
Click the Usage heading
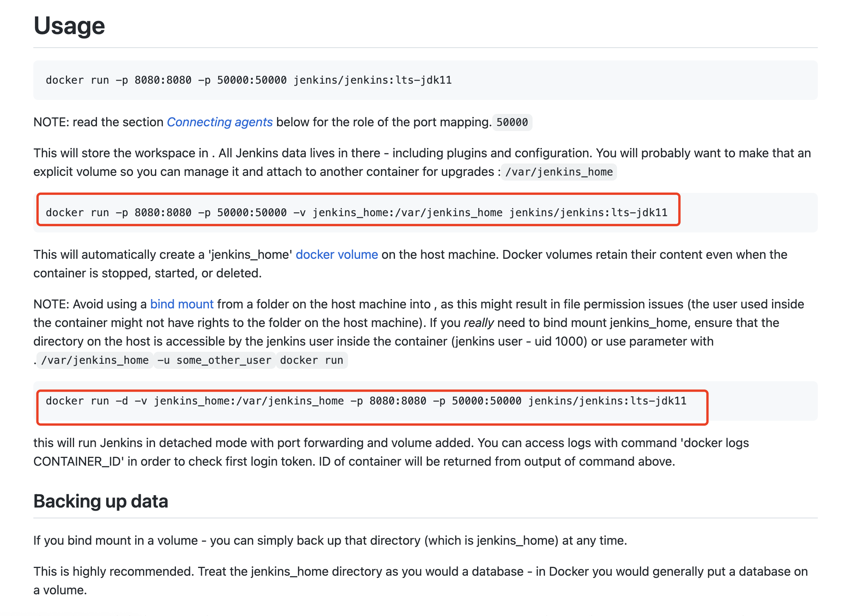click(69, 26)
